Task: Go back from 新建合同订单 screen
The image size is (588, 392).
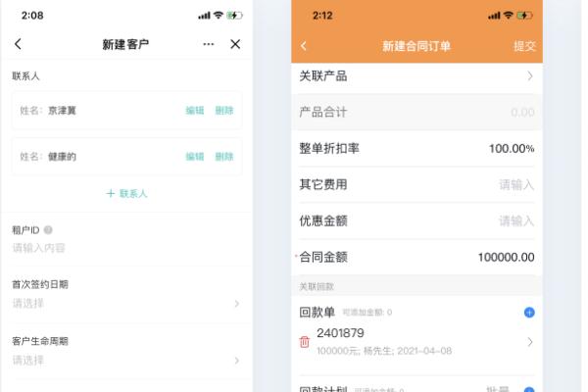Action: [x=304, y=46]
